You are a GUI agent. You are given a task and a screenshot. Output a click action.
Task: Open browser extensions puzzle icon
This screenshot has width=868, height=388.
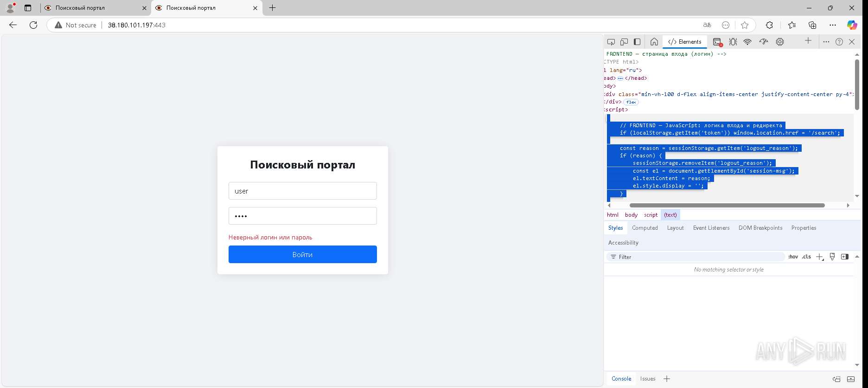[x=769, y=25]
